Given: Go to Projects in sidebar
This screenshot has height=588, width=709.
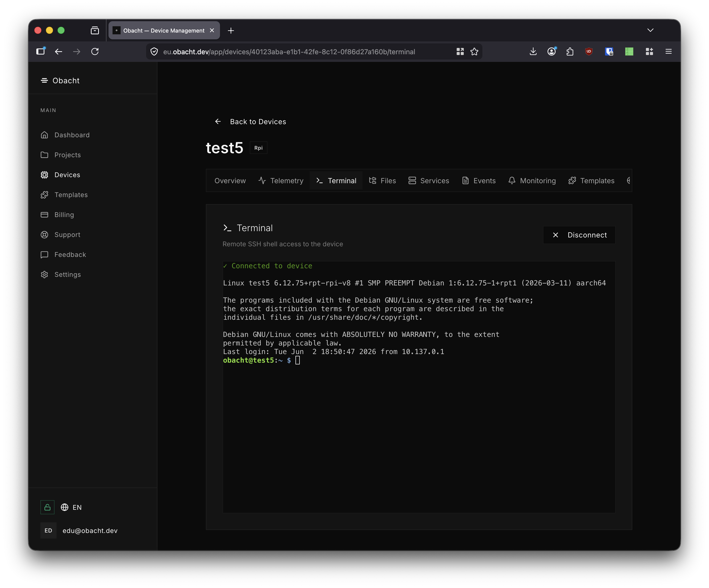Looking at the screenshot, I should 61,155.
